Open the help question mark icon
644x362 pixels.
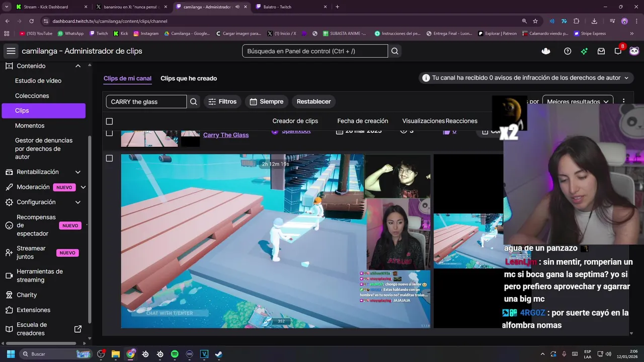[x=568, y=51]
